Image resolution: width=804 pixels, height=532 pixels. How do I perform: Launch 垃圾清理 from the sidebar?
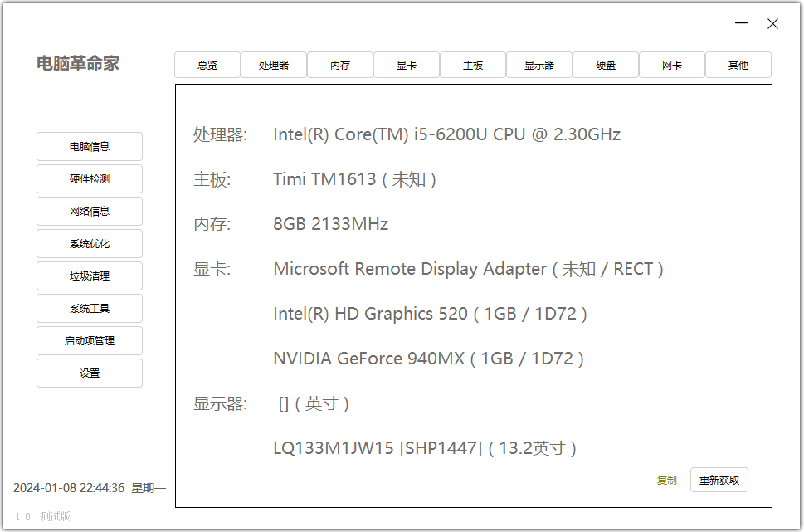[90, 276]
